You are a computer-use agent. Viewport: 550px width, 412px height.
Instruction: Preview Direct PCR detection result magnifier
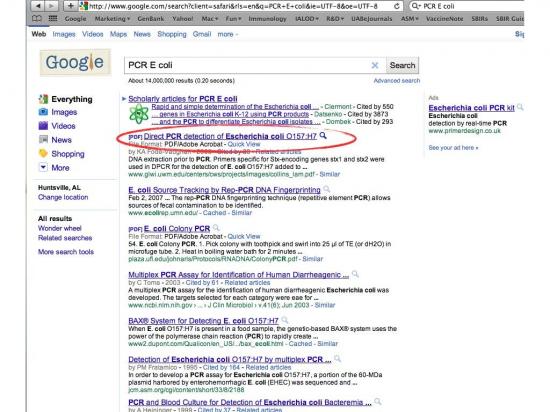click(323, 135)
